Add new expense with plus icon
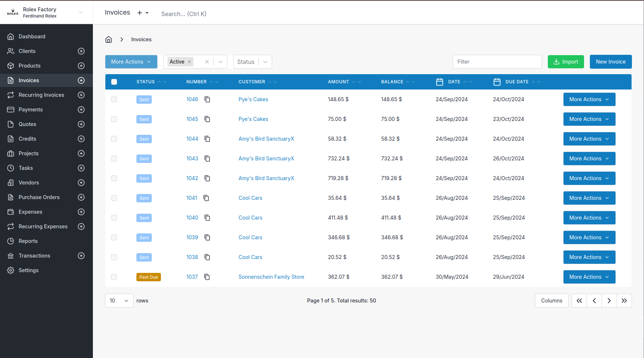 tap(81, 212)
